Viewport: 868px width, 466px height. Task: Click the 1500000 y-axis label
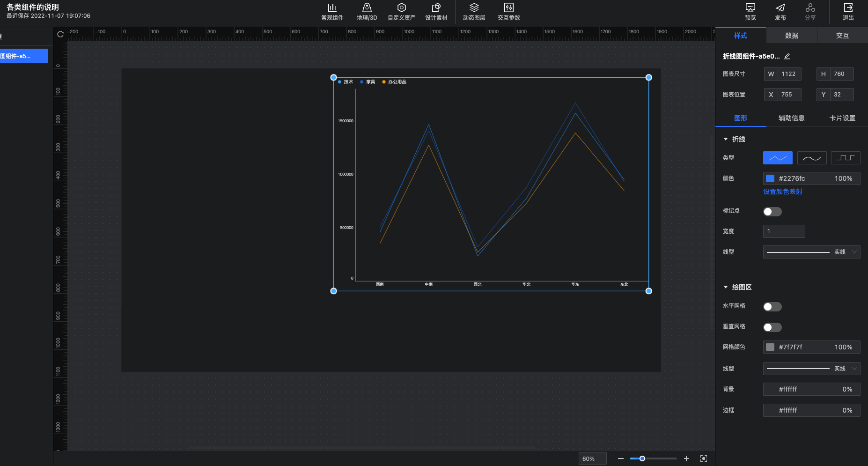coord(346,121)
